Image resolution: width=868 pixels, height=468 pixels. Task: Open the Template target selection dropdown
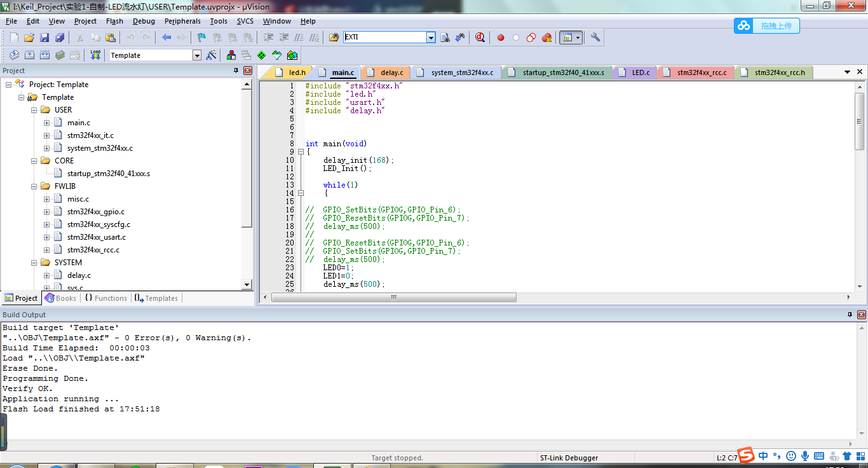[x=196, y=55]
